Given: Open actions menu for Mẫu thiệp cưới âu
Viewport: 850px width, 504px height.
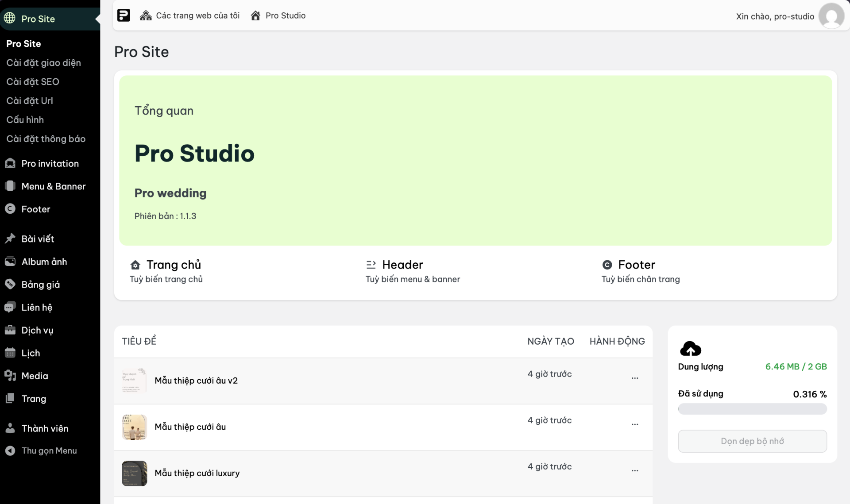Looking at the screenshot, I should (634, 424).
